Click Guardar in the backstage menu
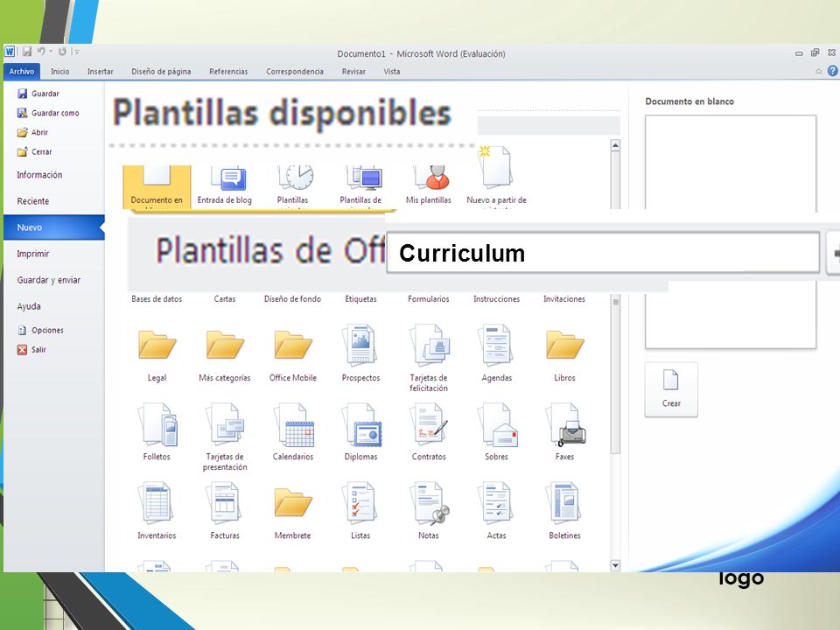840x630 pixels. click(x=38, y=94)
